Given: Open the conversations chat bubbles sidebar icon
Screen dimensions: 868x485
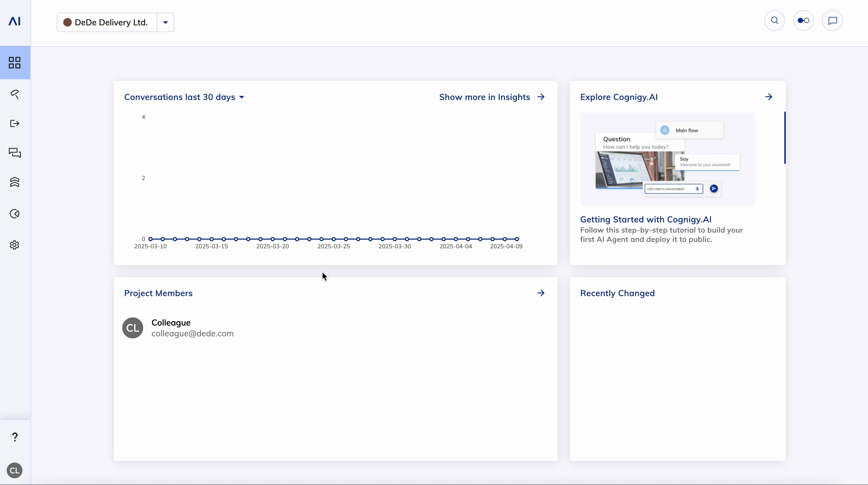Looking at the screenshot, I should 15,153.
